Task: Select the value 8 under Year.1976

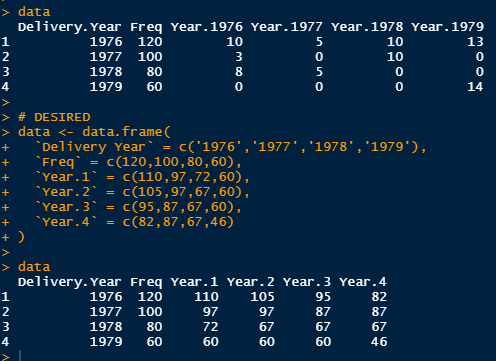Action: [239, 72]
